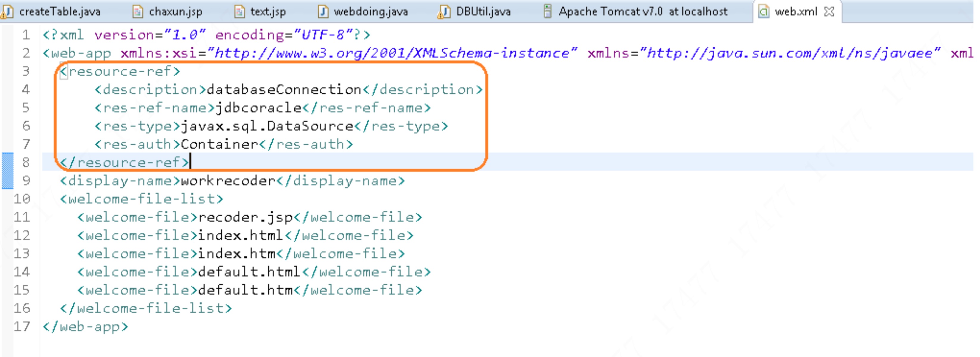Image resolution: width=980 pixels, height=357 pixels.
Task: Click the XML version declaration line
Action: 207,35
